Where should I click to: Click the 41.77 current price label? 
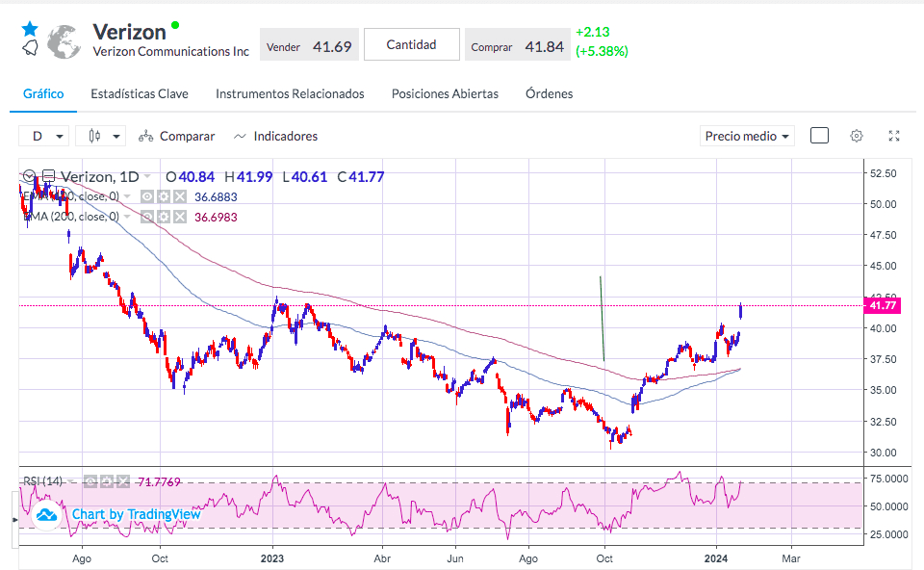[x=883, y=305]
